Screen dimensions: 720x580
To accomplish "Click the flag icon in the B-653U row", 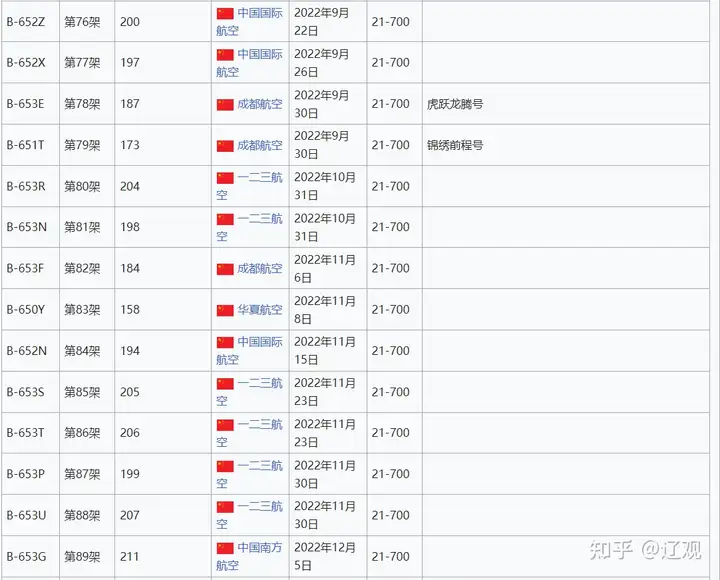I will tap(225, 507).
